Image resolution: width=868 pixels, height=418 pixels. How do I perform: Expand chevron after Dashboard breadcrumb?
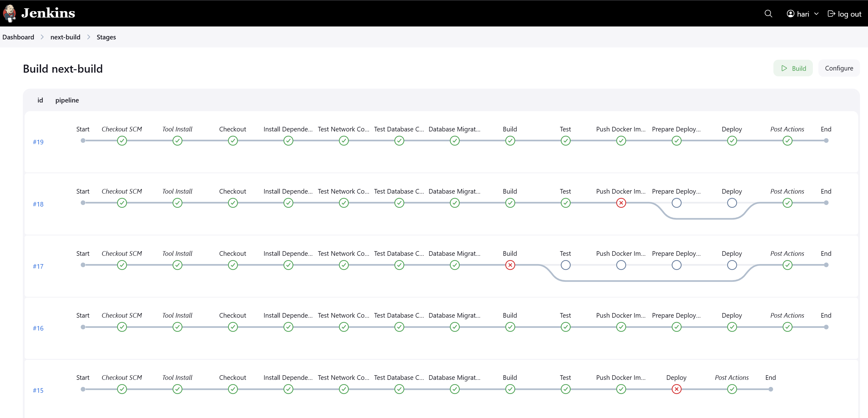point(42,37)
